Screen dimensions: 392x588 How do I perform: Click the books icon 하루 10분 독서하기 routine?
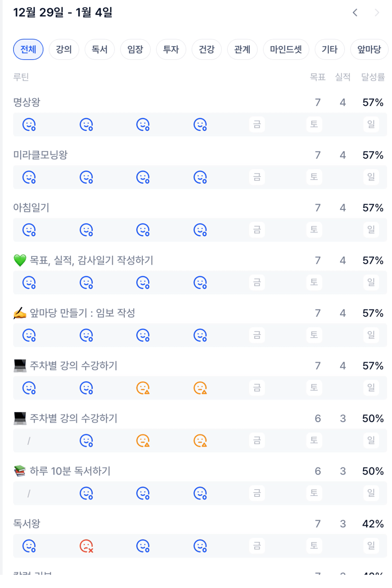pos(70,471)
